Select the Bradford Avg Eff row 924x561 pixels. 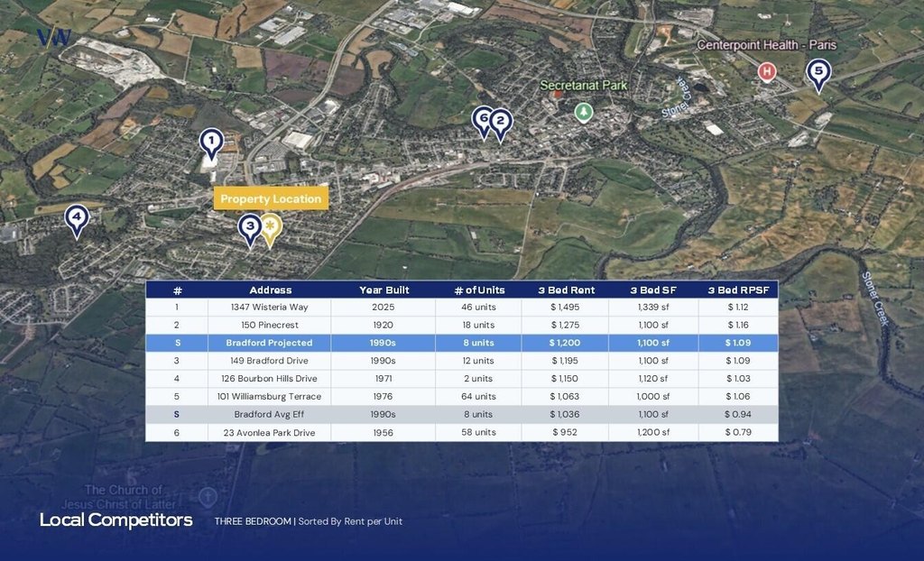(x=461, y=415)
